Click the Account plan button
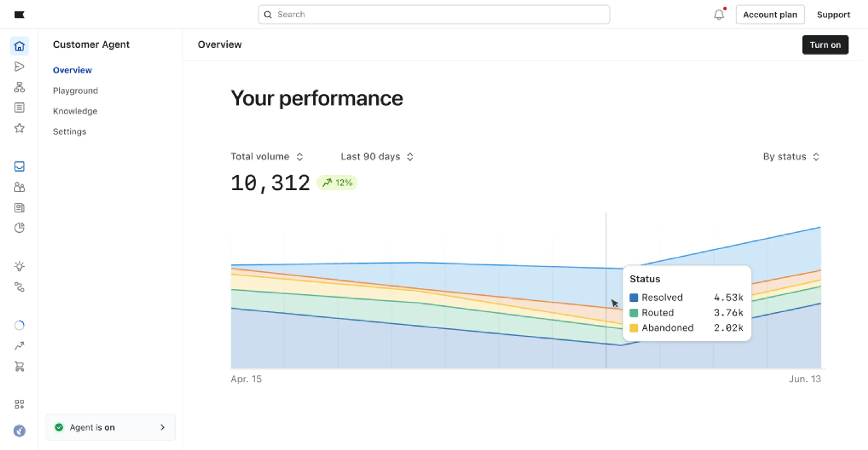 pos(770,14)
